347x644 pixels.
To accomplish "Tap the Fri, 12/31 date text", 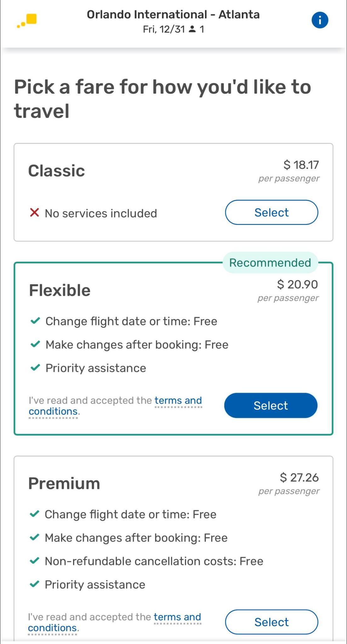I will point(164,29).
